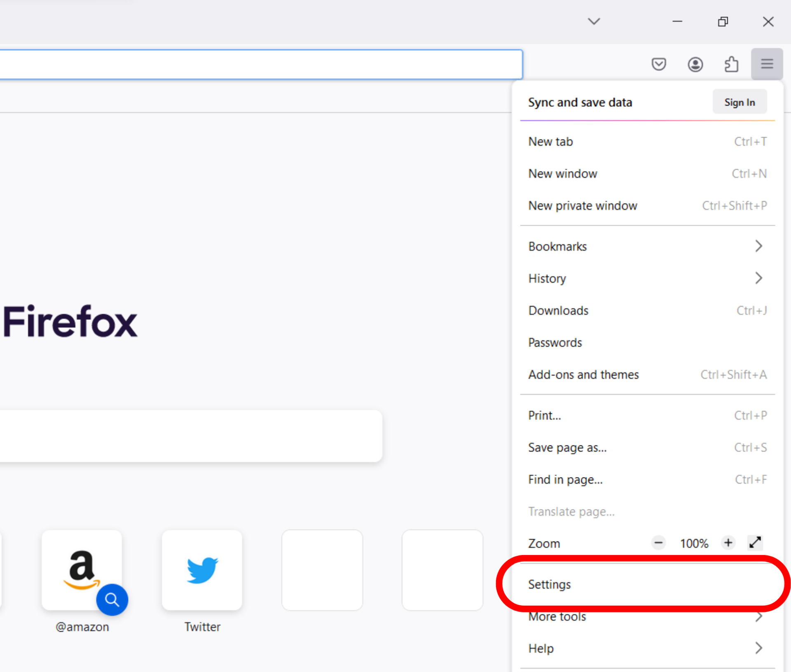Click the Extensions puzzle icon
This screenshot has width=791, height=672.
[x=731, y=64]
